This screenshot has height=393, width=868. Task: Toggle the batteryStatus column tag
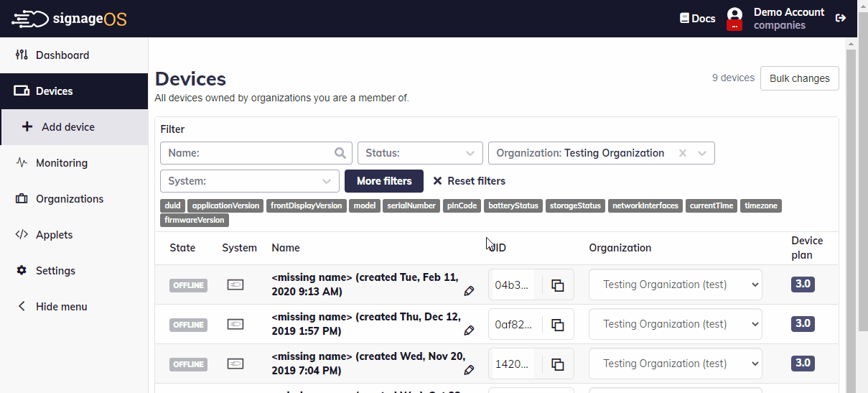click(x=513, y=206)
